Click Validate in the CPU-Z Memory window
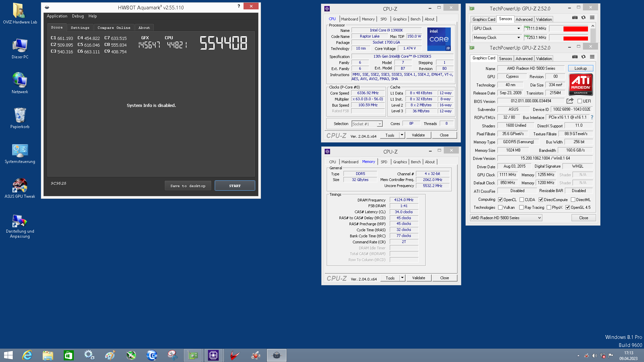The image size is (644, 362). pyautogui.click(x=419, y=278)
